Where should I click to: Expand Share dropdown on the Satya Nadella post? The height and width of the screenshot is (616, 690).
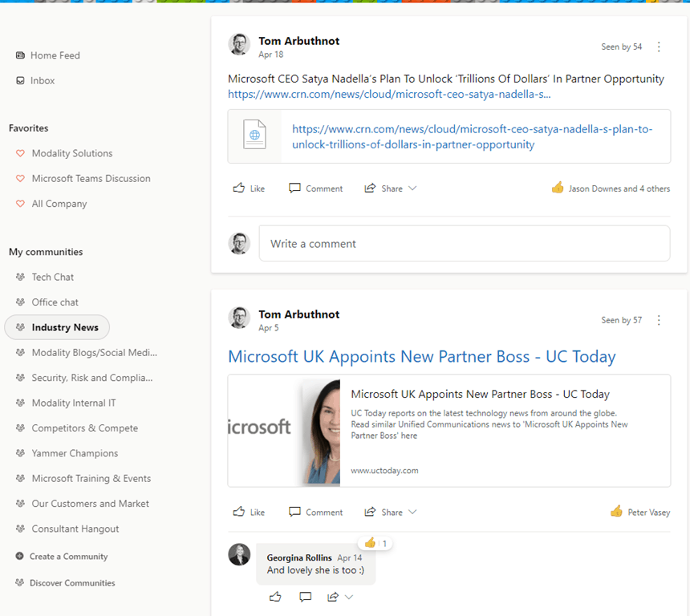(412, 188)
